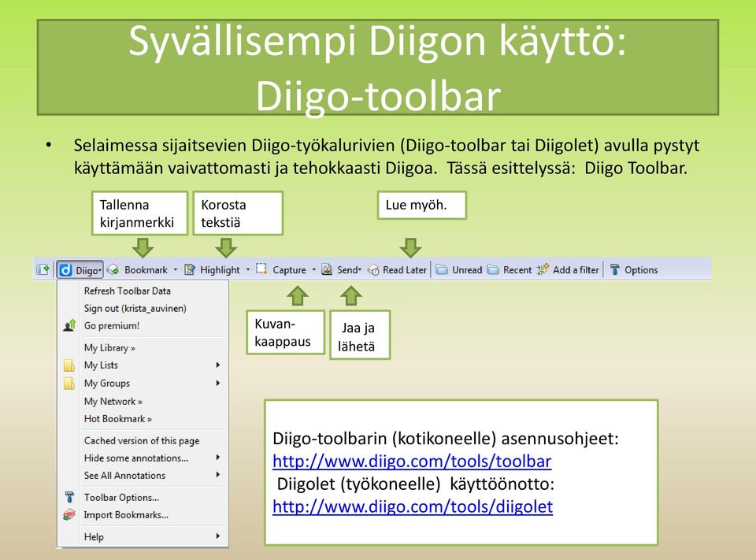Click the Read Later icon
756x560 pixels.
[x=373, y=270]
